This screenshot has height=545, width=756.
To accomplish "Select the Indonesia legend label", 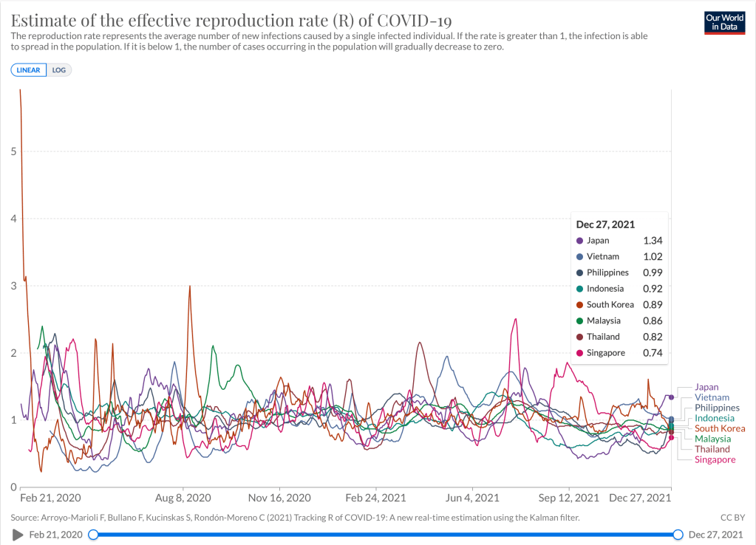I will point(715,418).
